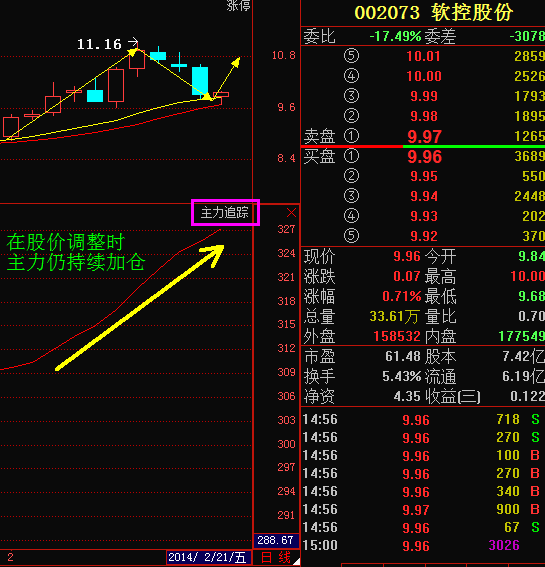Select sell level ⑤ at 10.01
Viewport: 545px width, 567px height.
click(x=423, y=56)
